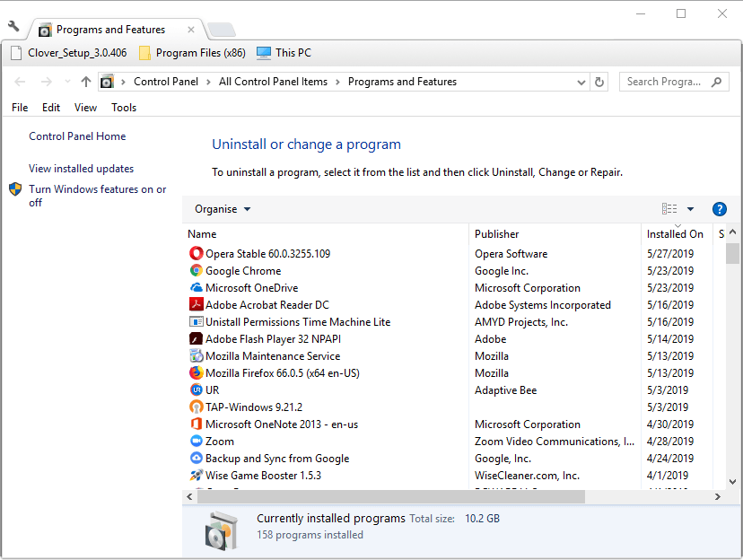Select the date cell '5/27/2019'

pos(670,253)
